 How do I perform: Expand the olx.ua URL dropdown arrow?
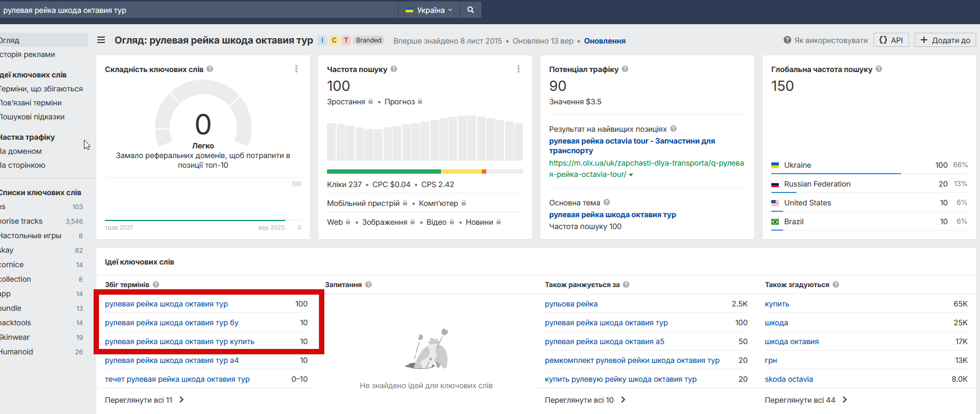(x=631, y=175)
